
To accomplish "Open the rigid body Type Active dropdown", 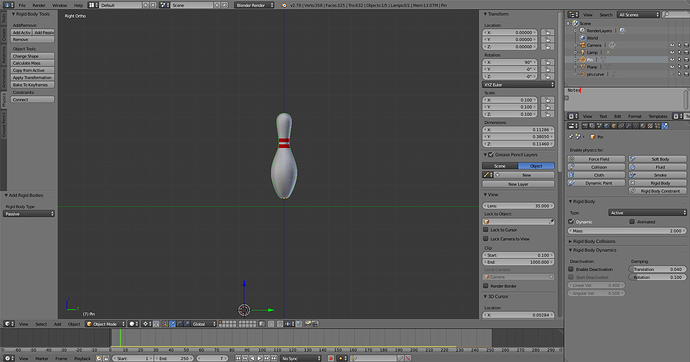I will [x=647, y=212].
